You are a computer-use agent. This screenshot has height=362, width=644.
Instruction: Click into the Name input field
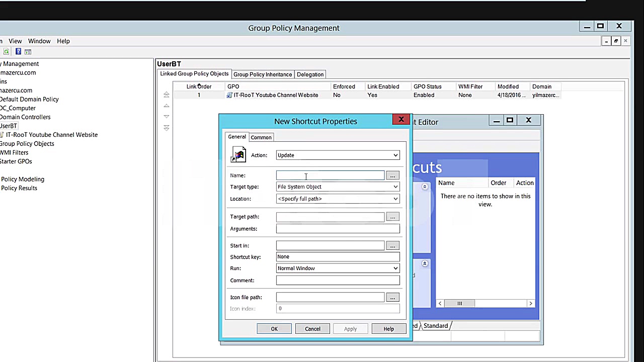tap(330, 175)
